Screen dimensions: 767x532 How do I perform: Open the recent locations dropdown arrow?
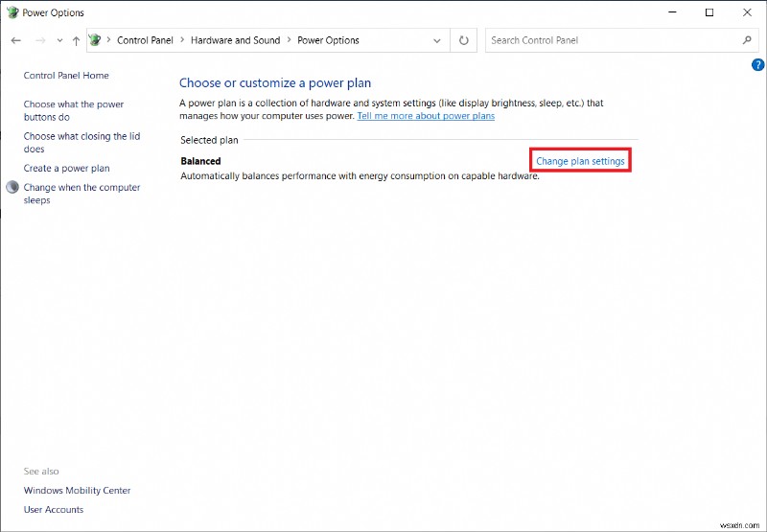click(x=59, y=40)
